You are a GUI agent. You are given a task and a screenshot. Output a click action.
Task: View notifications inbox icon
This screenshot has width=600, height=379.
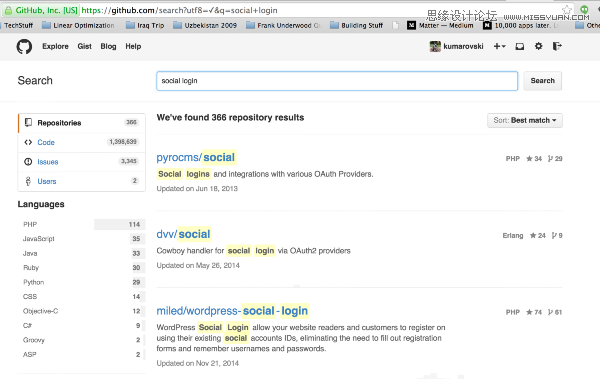[x=520, y=46]
